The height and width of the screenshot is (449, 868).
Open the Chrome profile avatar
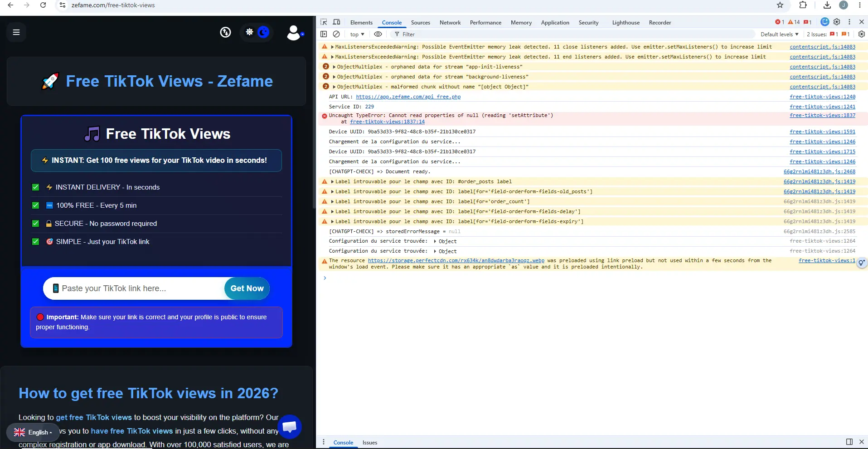844,5
